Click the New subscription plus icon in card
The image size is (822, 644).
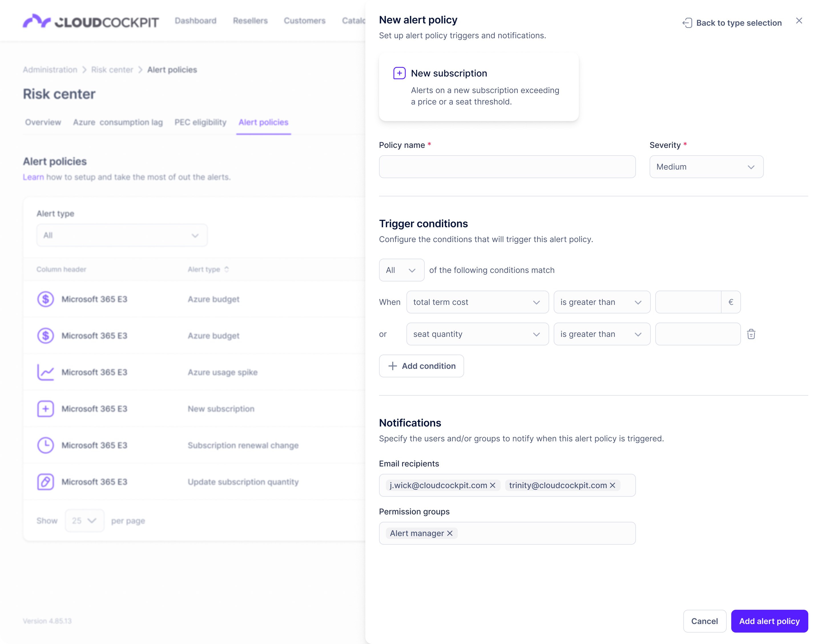click(399, 73)
